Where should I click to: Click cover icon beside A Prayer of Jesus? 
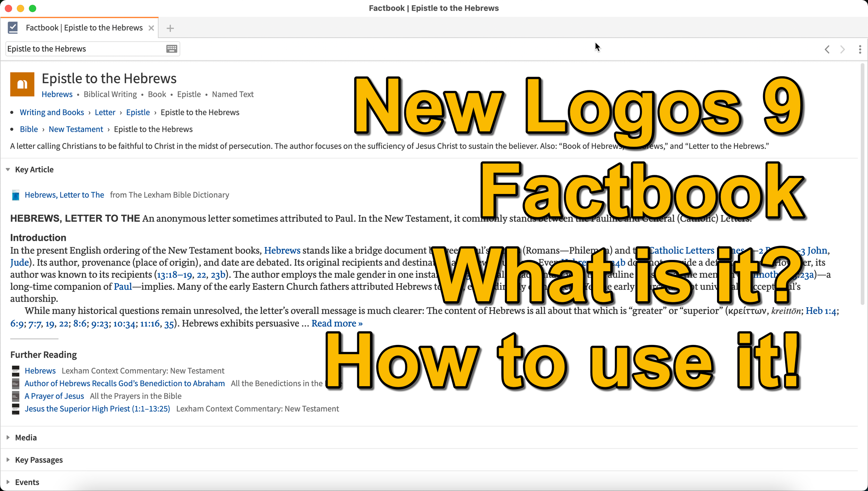[16, 396]
